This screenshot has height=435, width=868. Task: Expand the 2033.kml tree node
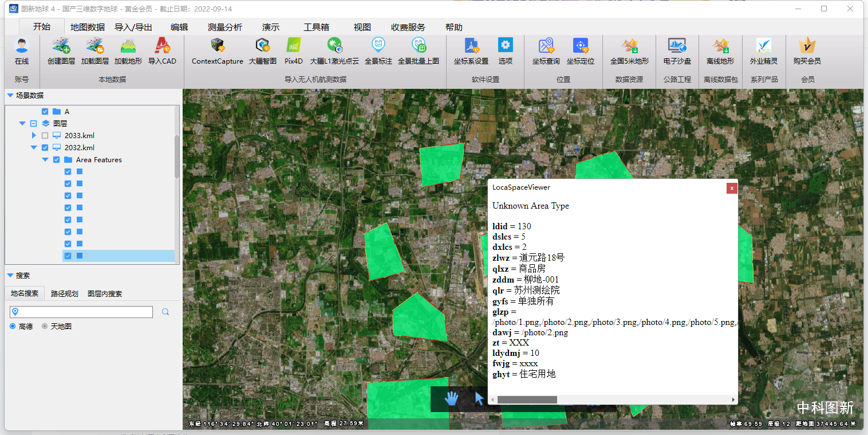(x=34, y=135)
